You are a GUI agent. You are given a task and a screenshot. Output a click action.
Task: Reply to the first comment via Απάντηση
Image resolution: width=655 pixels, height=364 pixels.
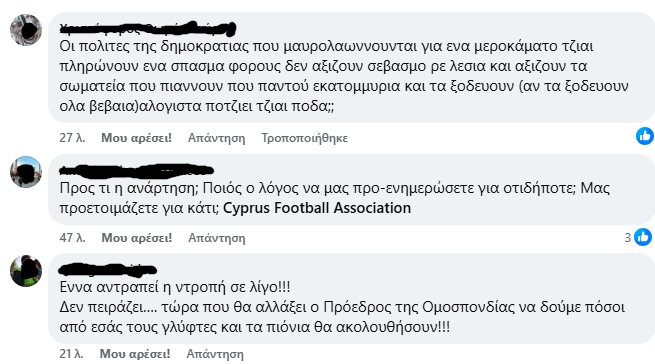click(216, 138)
